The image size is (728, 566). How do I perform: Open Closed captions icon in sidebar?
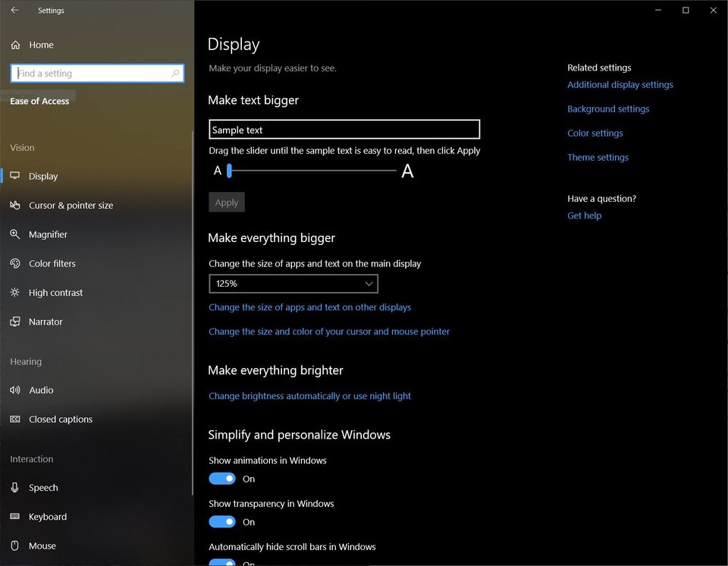[15, 420]
